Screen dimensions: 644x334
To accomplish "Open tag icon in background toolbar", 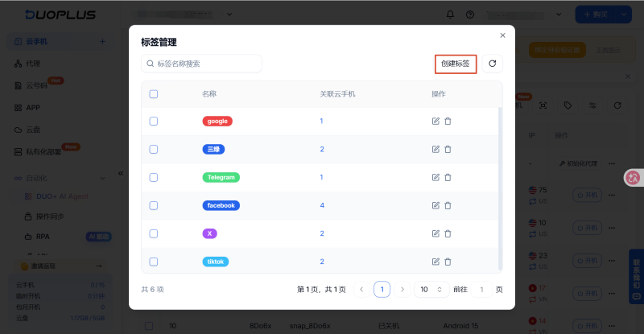I will click(568, 105).
